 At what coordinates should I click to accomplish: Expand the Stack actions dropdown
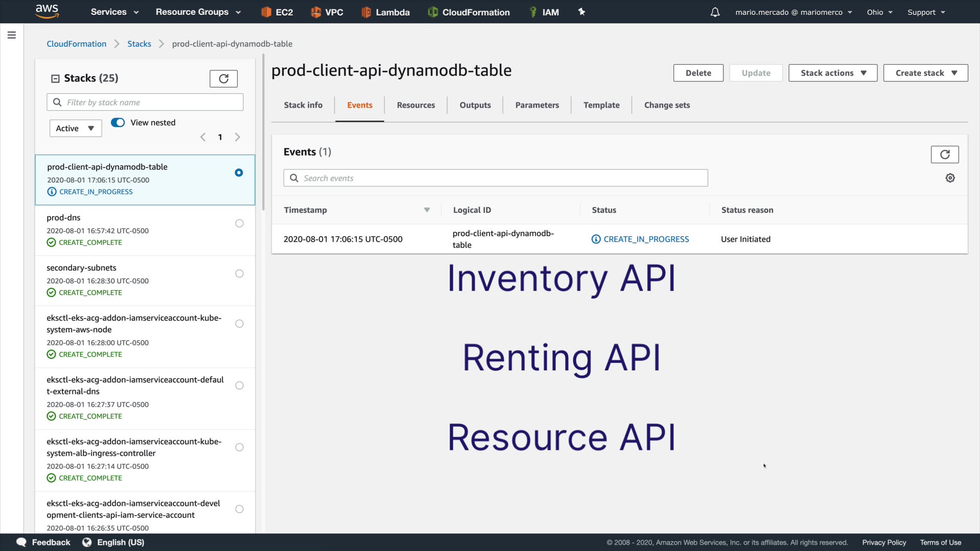[x=832, y=73]
